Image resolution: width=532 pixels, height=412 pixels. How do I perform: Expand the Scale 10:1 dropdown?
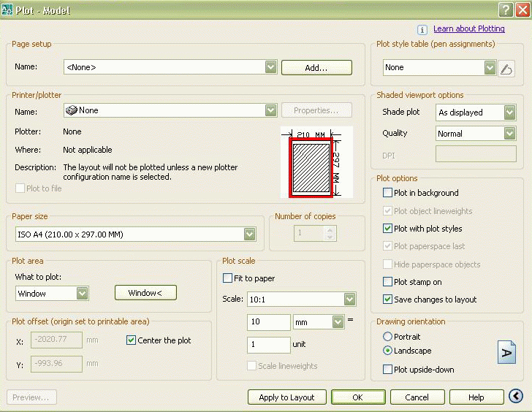point(350,299)
